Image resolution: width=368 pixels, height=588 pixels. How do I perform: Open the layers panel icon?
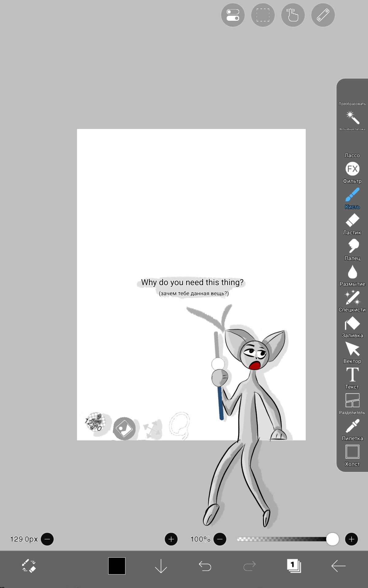(294, 566)
